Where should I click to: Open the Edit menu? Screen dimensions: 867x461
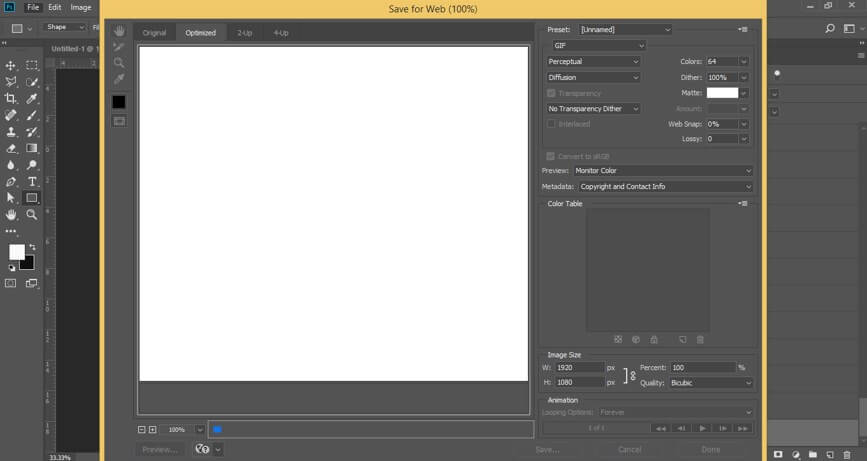55,7
